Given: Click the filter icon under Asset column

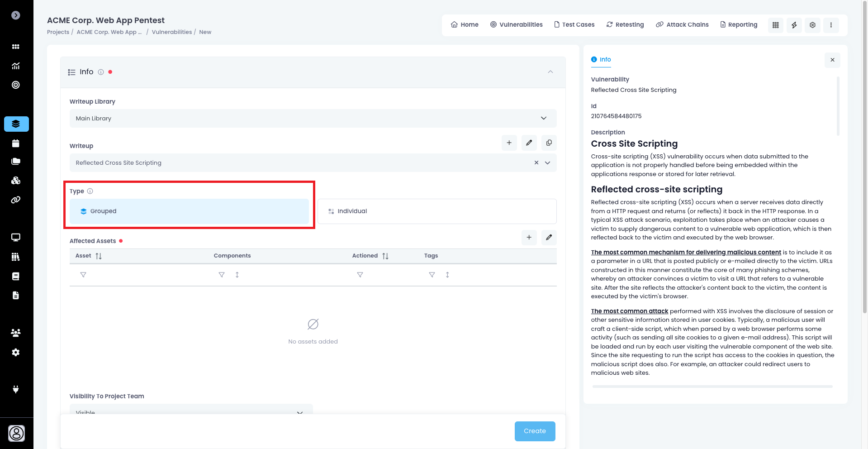Looking at the screenshot, I should pyautogui.click(x=83, y=275).
